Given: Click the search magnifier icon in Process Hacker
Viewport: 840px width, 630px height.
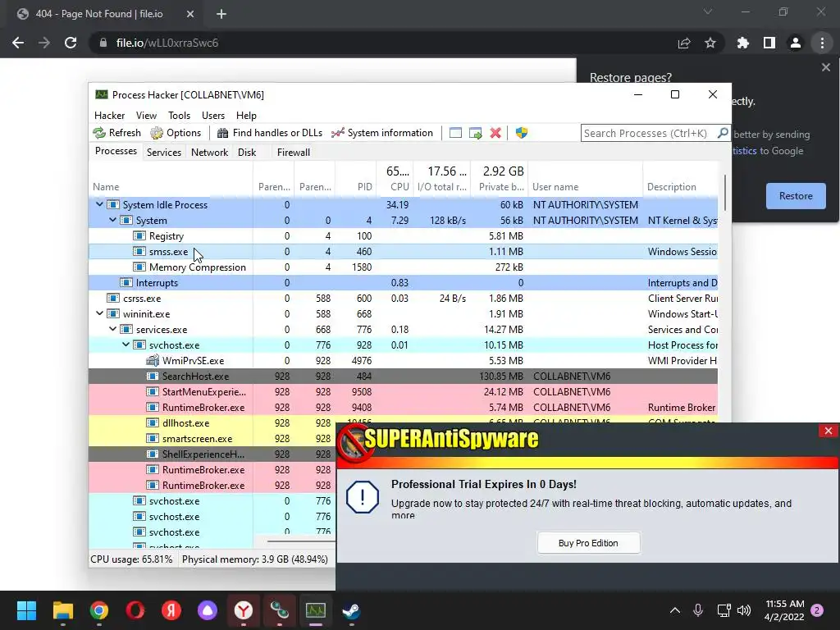Looking at the screenshot, I should tap(723, 133).
